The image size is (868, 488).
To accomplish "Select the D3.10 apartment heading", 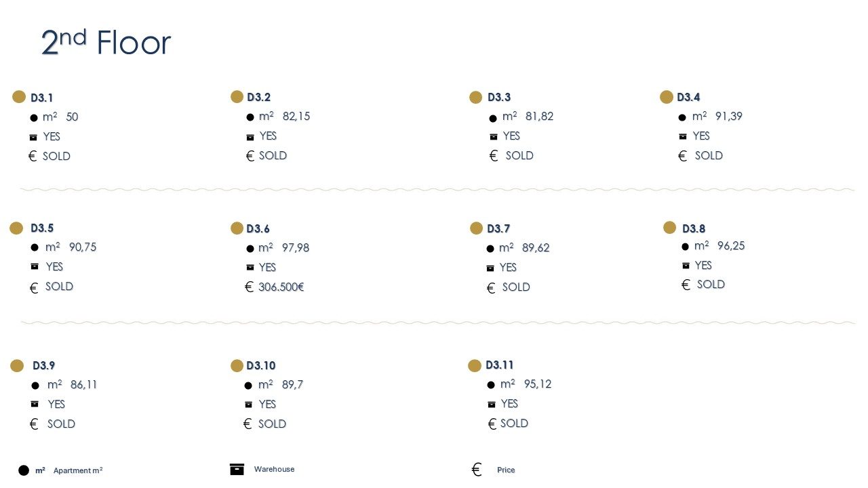I will coord(261,366).
